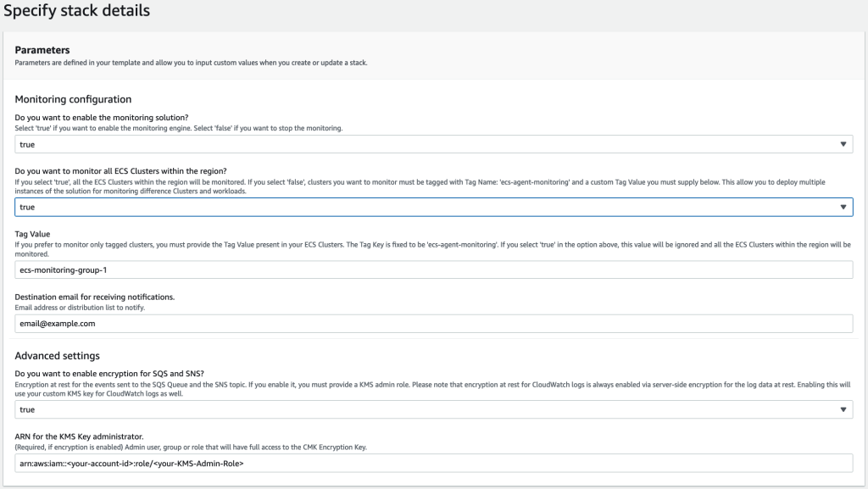Click the Monitoring configuration heading
The image size is (868, 489).
75,99
